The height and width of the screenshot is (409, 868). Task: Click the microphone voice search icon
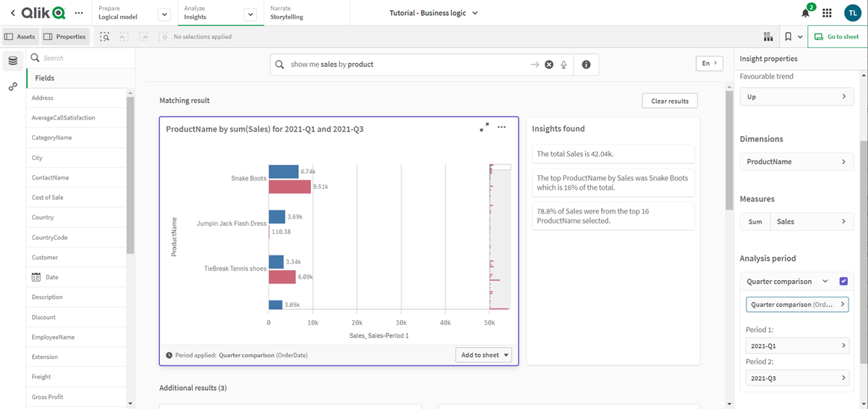pos(563,64)
